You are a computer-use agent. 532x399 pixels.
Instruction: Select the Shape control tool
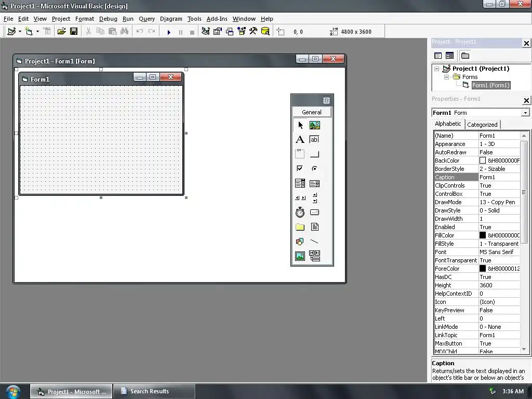(300, 242)
